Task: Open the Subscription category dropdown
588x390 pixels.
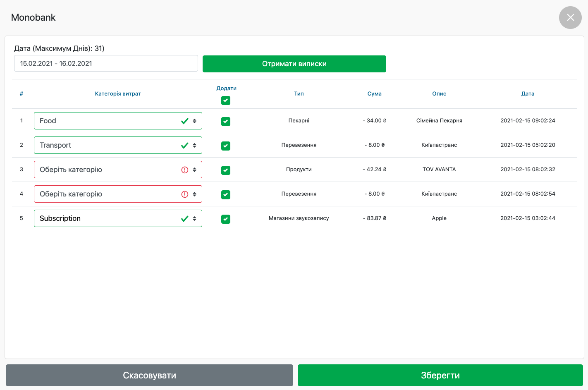Action: click(x=118, y=218)
